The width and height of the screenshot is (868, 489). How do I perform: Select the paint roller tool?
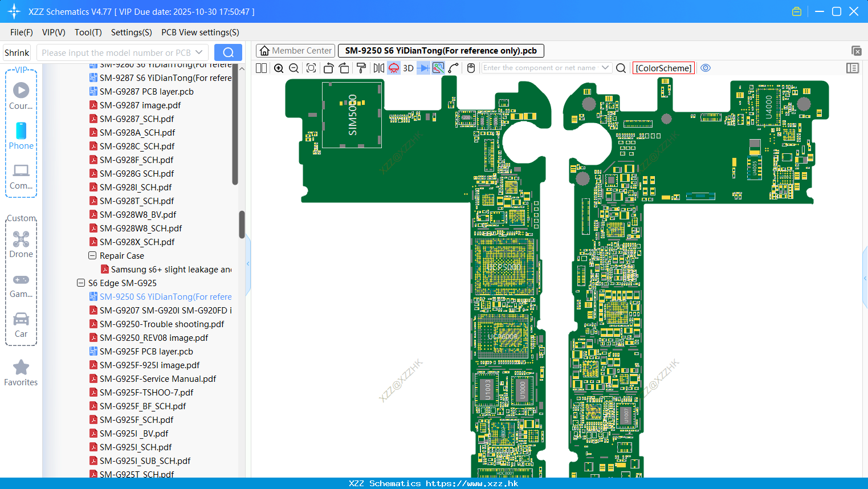click(361, 68)
